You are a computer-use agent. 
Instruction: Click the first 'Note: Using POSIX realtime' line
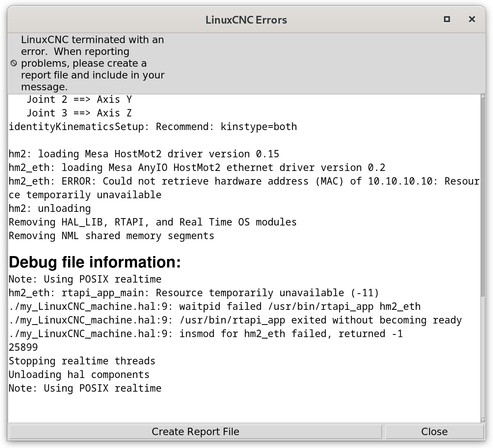pyautogui.click(x=85, y=279)
